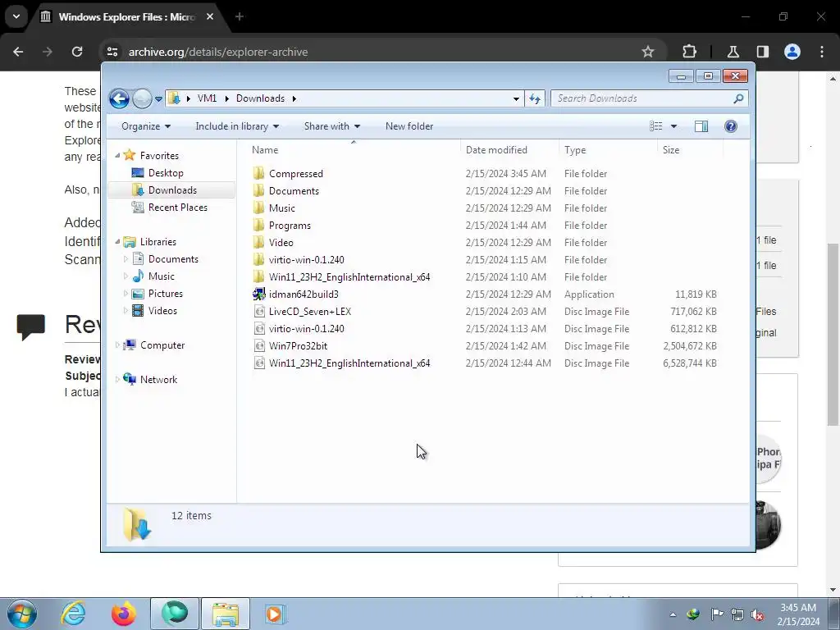The width and height of the screenshot is (840, 630).
Task: Expand the arrow after Downloads breadcrumb
Action: click(x=294, y=98)
